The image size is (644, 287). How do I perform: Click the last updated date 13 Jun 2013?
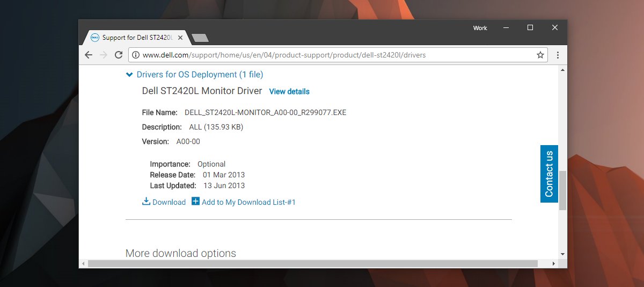[x=224, y=186]
